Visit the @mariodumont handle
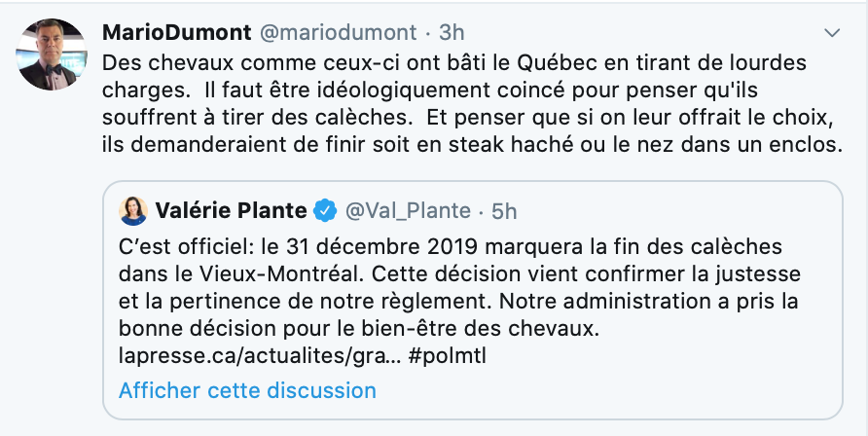The width and height of the screenshot is (868, 436). [339, 33]
